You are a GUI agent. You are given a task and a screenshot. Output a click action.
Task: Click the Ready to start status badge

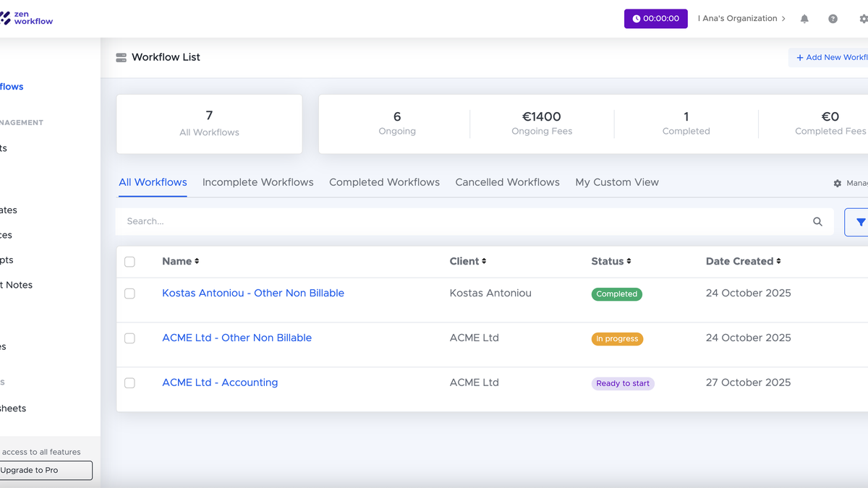click(x=623, y=384)
